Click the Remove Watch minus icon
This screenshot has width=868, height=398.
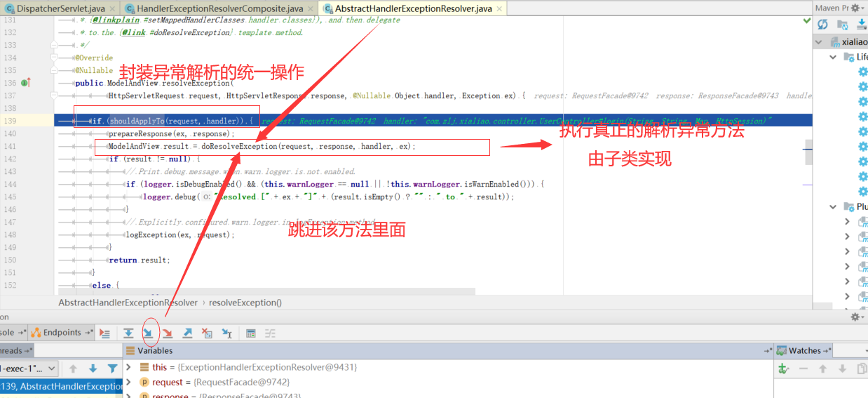click(x=803, y=369)
